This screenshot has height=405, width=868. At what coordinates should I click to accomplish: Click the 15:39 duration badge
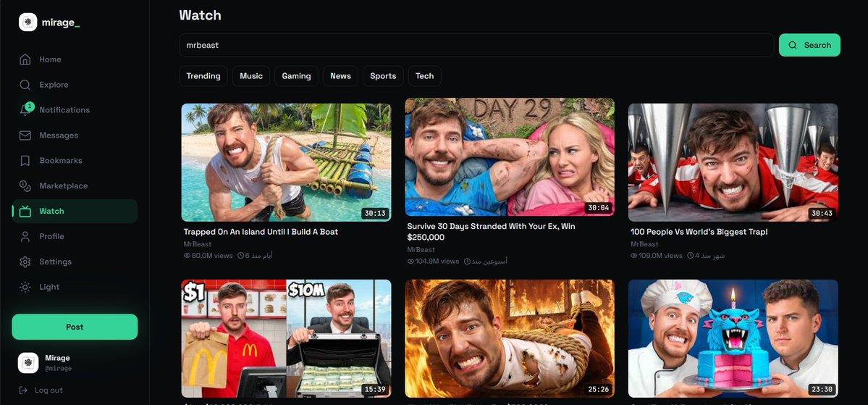click(x=375, y=390)
